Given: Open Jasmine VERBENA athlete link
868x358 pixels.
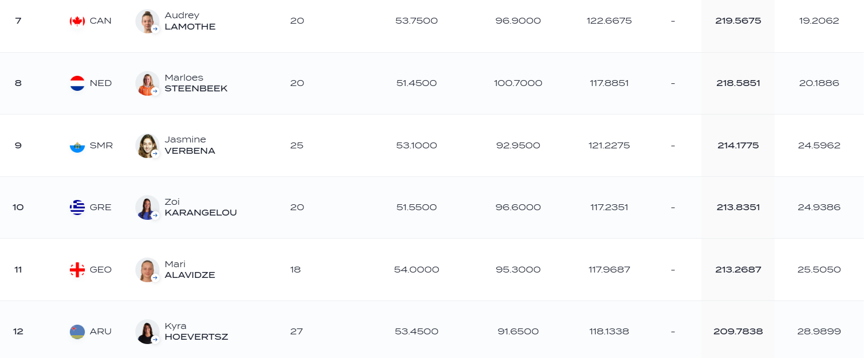Looking at the screenshot, I should click(190, 146).
